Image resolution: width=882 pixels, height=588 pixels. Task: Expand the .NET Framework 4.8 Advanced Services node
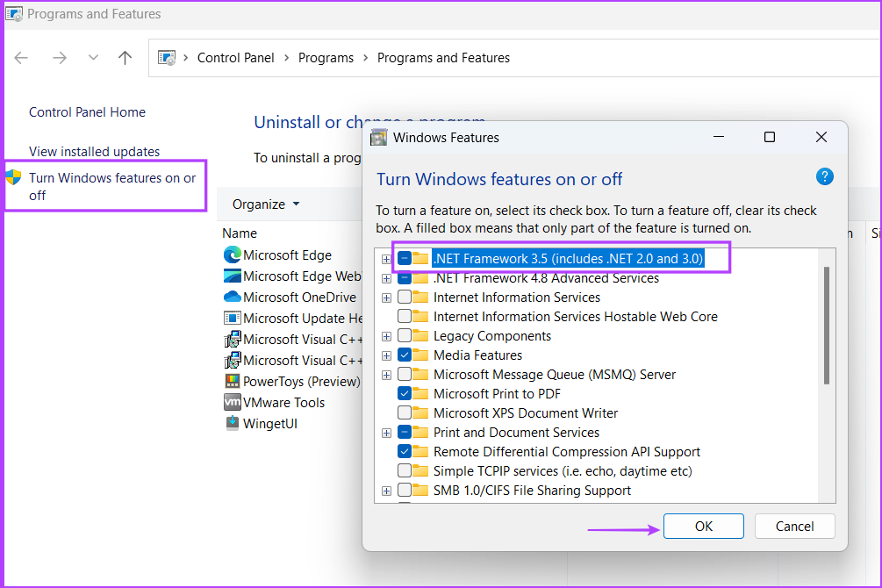pyautogui.click(x=386, y=278)
